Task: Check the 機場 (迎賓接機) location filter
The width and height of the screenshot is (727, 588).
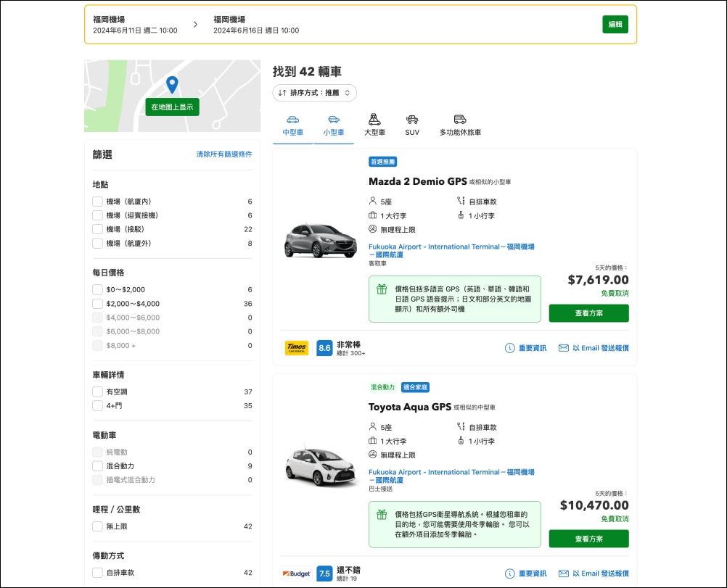Action: tap(97, 215)
